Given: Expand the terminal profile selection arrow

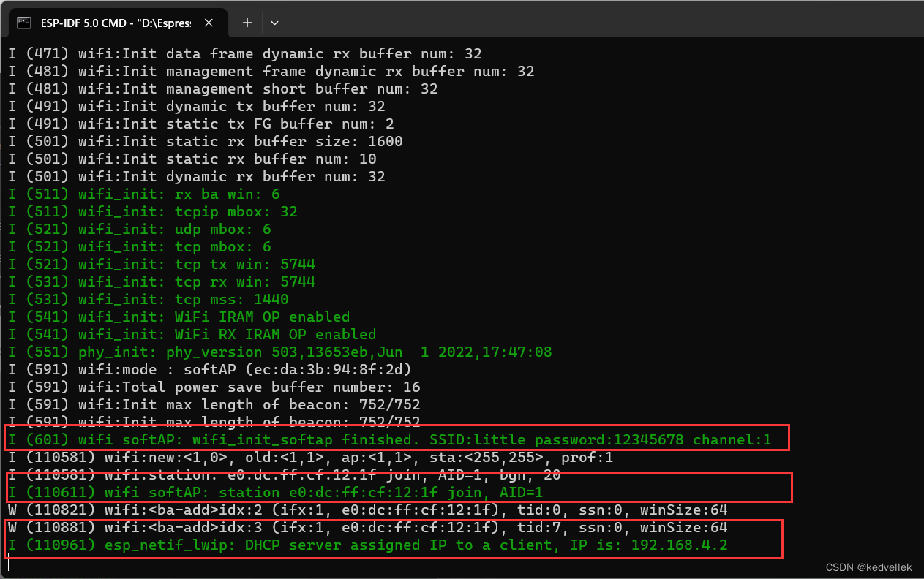Looking at the screenshot, I should [274, 23].
